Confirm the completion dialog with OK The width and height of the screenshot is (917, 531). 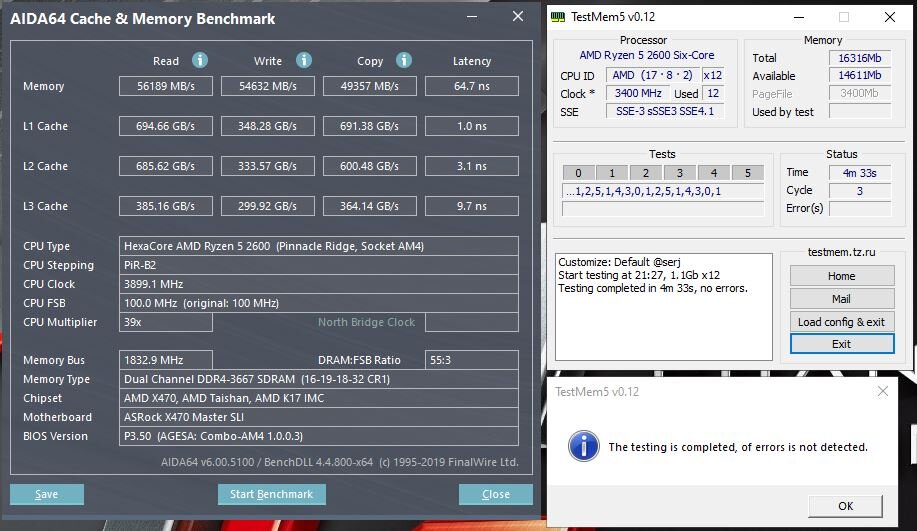pos(845,506)
